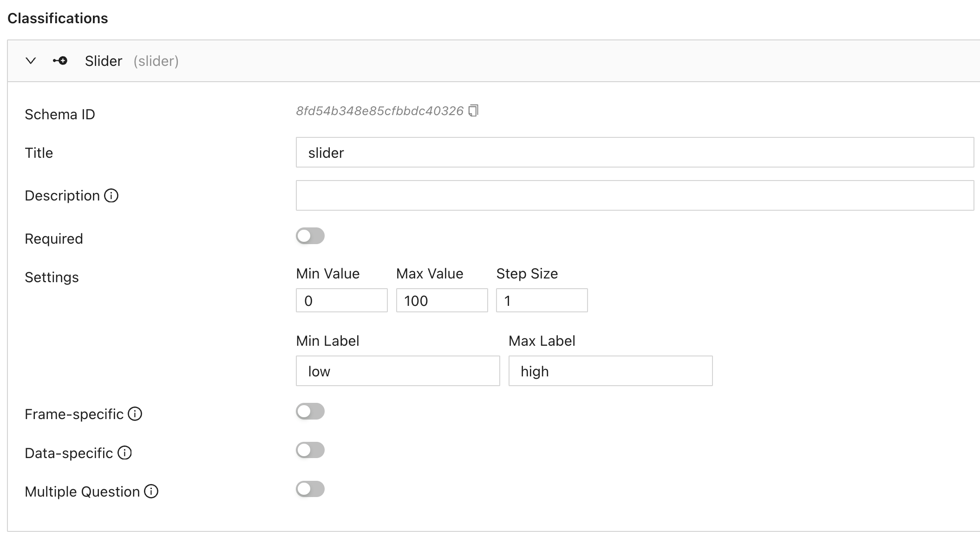980x543 pixels.
Task: Click the Min Label caption
Action: [x=328, y=341]
